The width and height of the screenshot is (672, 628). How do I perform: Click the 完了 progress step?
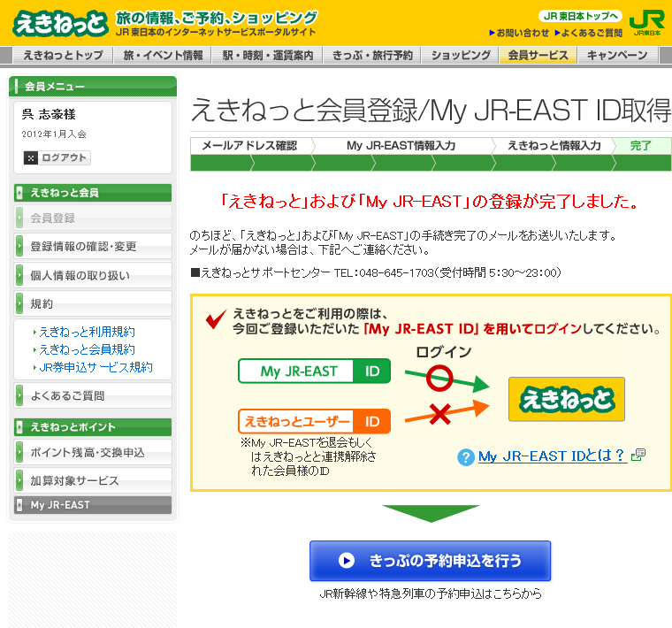coord(641,146)
